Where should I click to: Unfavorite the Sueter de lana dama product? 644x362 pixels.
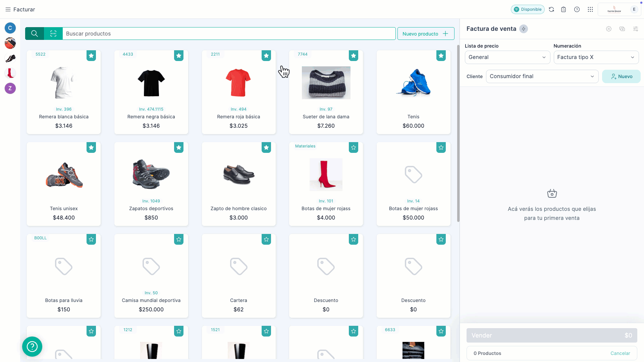(354, 56)
